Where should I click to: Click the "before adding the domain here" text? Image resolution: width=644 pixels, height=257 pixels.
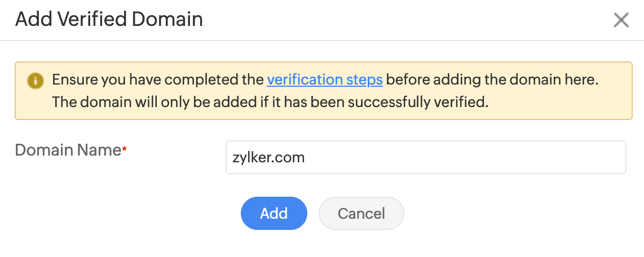pos(492,80)
